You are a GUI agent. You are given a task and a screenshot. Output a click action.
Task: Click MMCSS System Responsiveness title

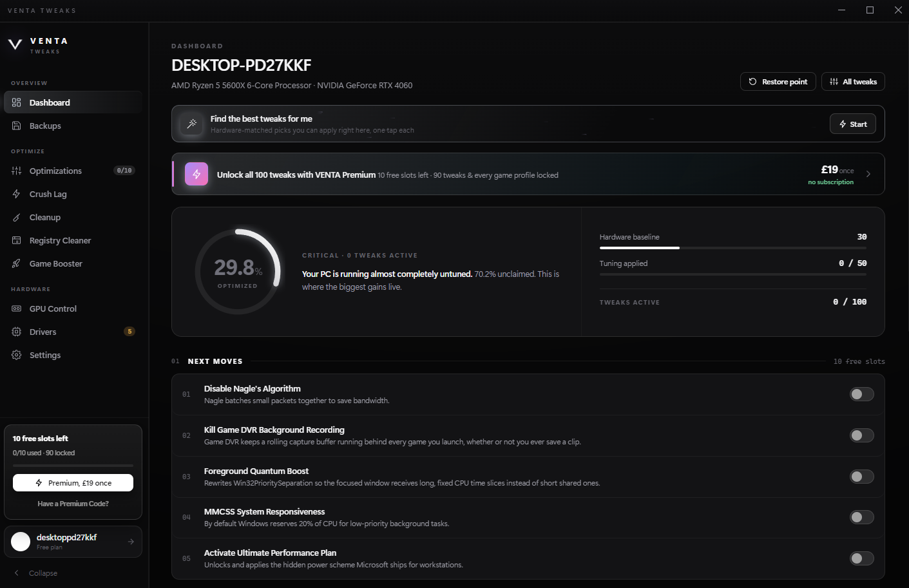[265, 511]
